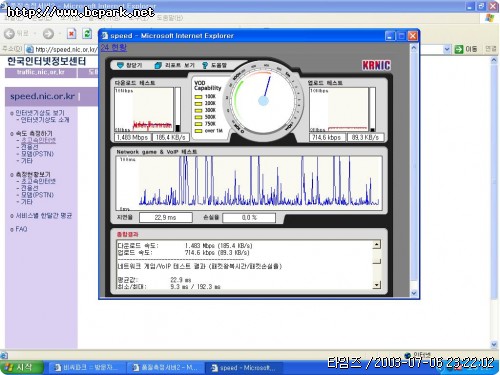Image resolution: width=500 pixels, height=375 pixels.
Task: Expand the address bar dropdown arrow
Action: coord(447,49)
